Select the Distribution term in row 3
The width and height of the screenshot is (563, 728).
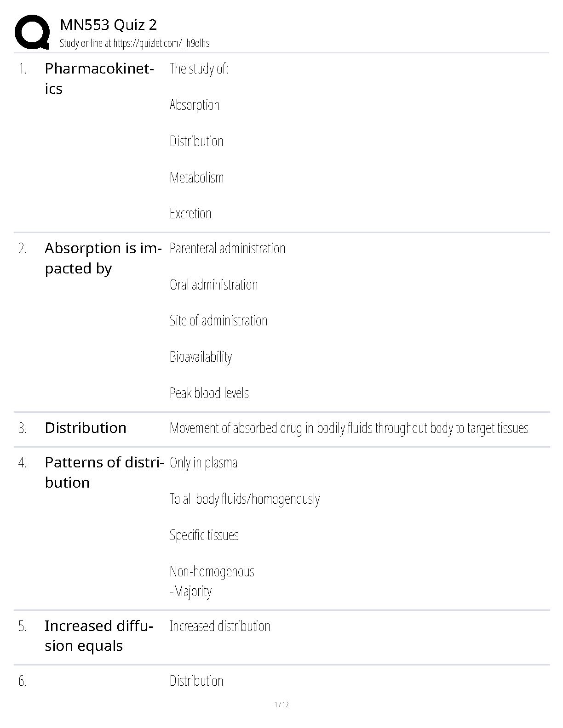click(86, 428)
